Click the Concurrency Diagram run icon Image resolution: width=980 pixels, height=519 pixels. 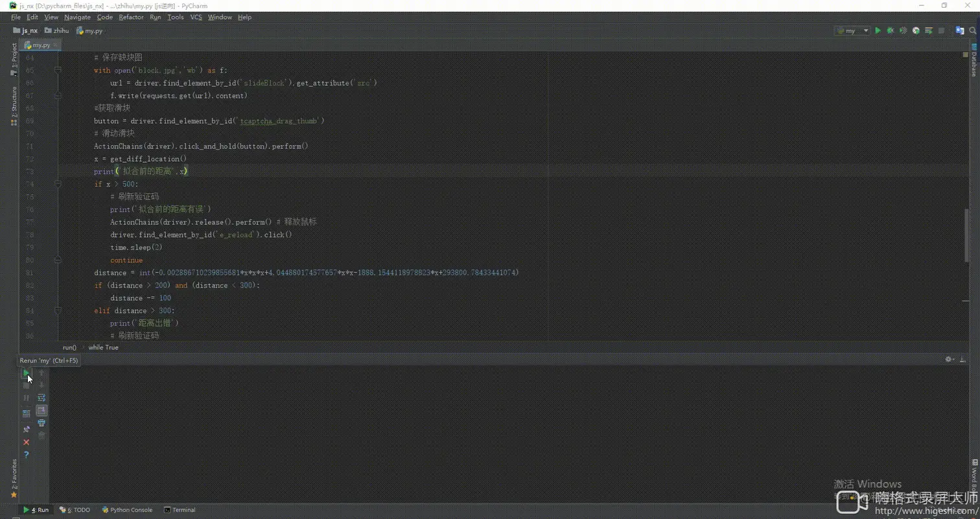click(929, 30)
